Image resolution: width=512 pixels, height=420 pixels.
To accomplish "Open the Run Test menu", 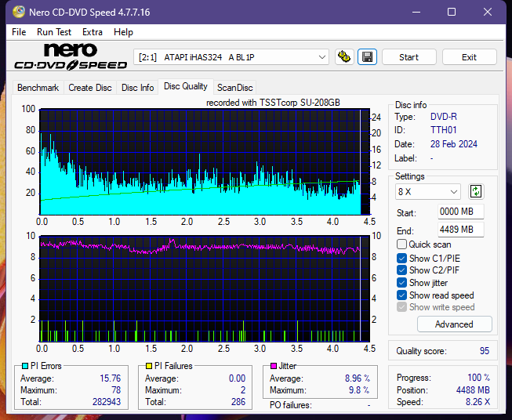I will [x=54, y=32].
